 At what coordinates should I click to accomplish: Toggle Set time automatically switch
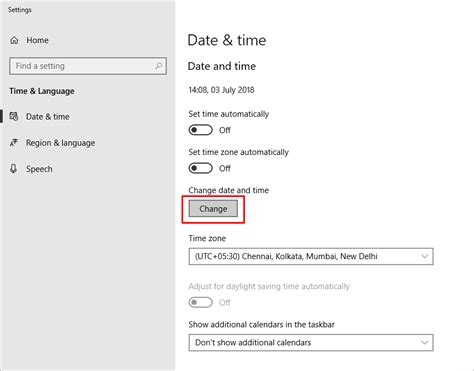(200, 130)
